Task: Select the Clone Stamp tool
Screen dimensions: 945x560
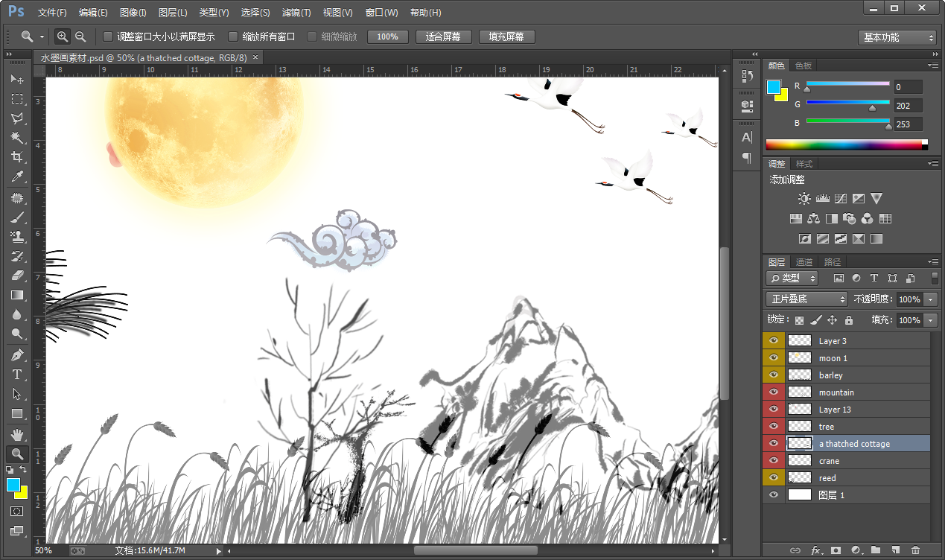Action: tap(16, 238)
